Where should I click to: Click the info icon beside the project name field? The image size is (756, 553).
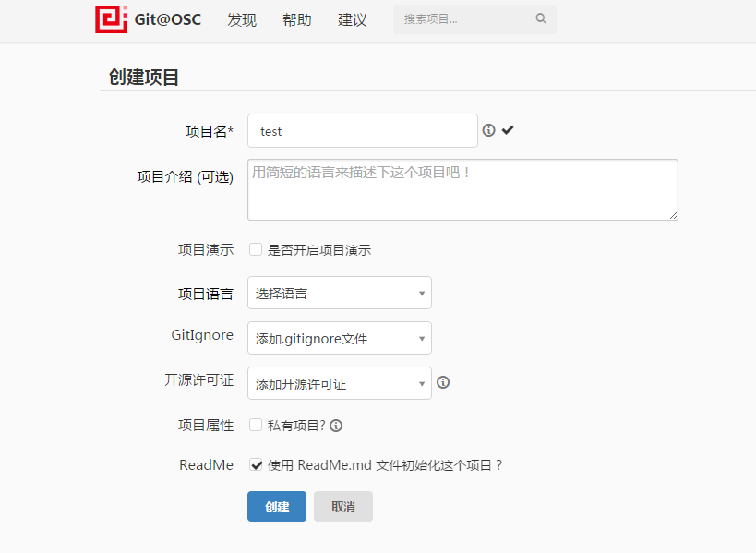[x=488, y=130]
